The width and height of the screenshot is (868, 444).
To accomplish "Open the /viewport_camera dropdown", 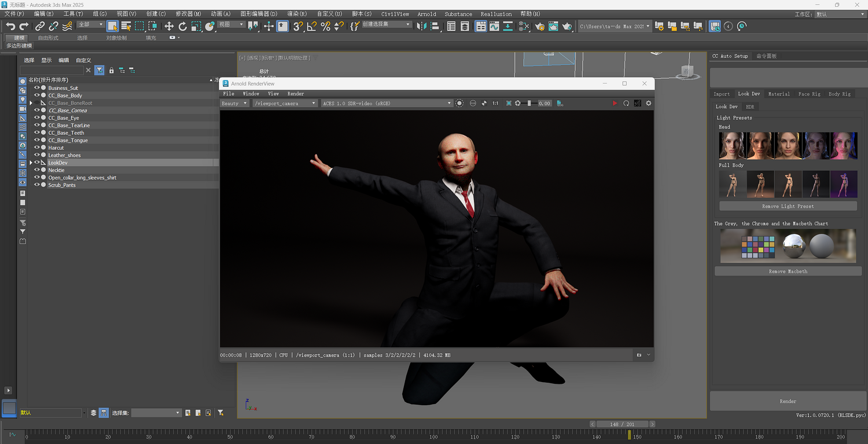I will click(285, 103).
